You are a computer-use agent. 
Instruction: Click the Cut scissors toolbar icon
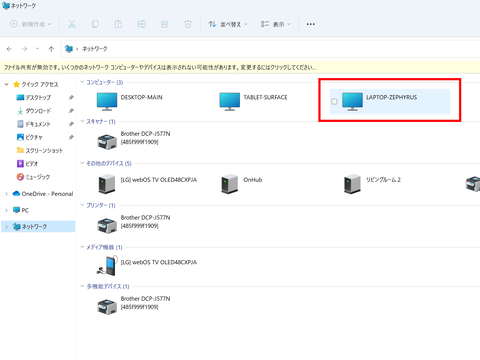point(72,24)
